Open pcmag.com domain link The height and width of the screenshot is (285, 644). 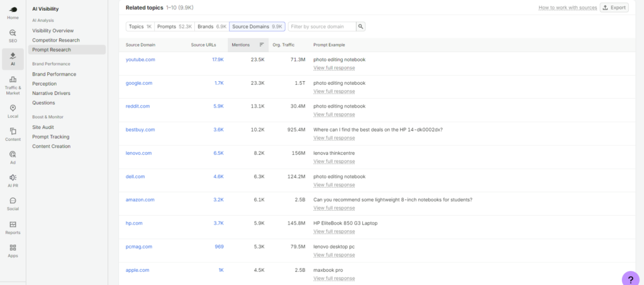139,247
